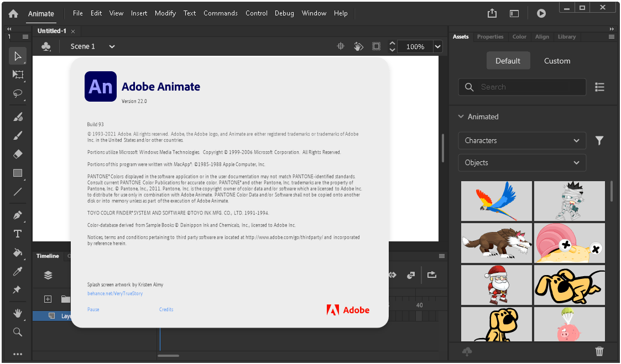Screen dimensions: 621x364
Task: Select the Lasso tool
Action: (18, 93)
